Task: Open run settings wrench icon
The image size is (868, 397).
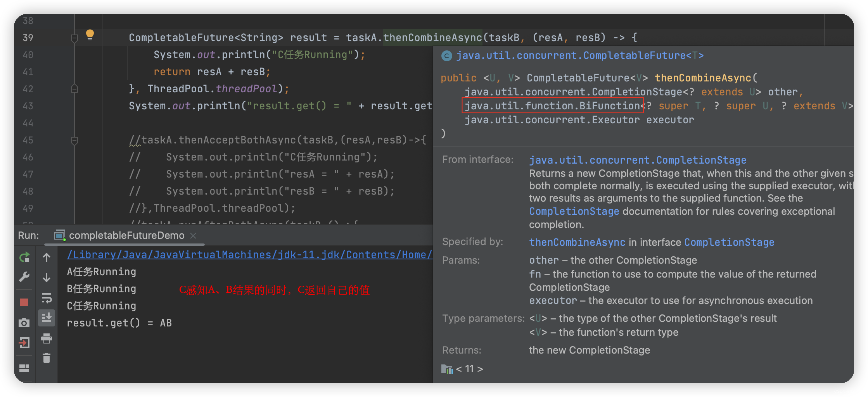Action: [24, 277]
